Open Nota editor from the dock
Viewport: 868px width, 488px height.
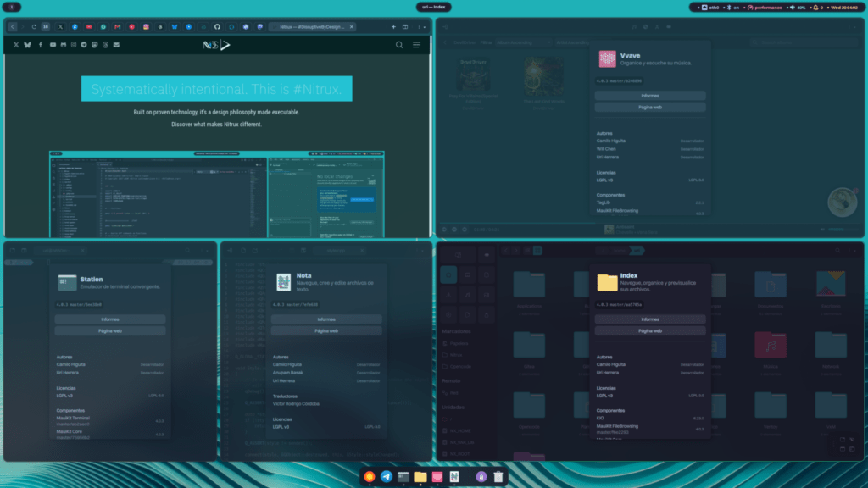coord(454,477)
